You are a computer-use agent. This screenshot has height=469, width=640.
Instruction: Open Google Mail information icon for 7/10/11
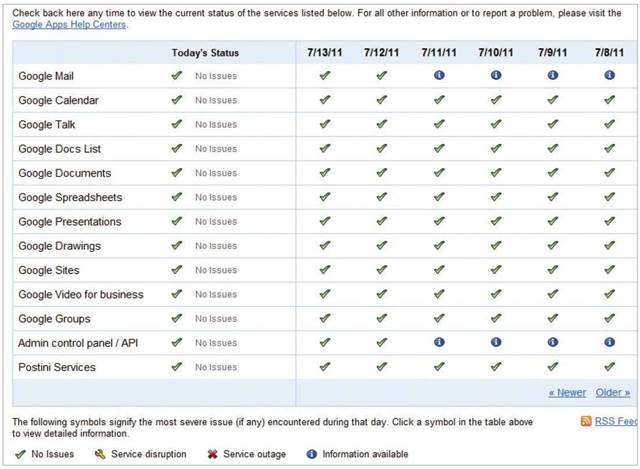pos(496,75)
